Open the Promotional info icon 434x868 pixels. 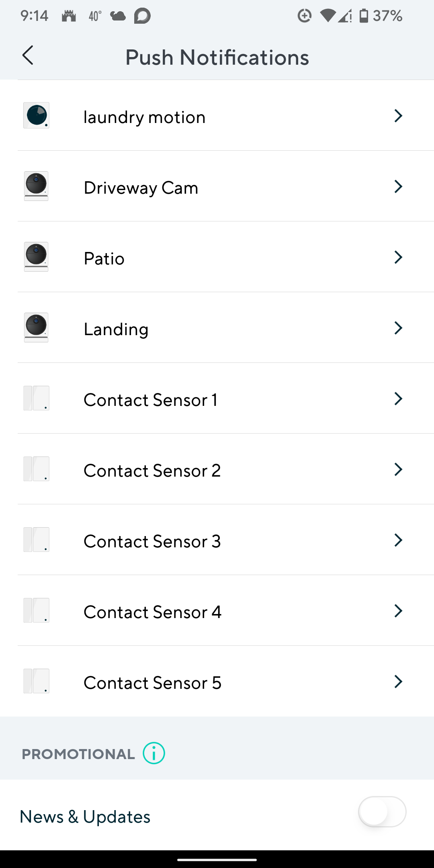point(154,753)
